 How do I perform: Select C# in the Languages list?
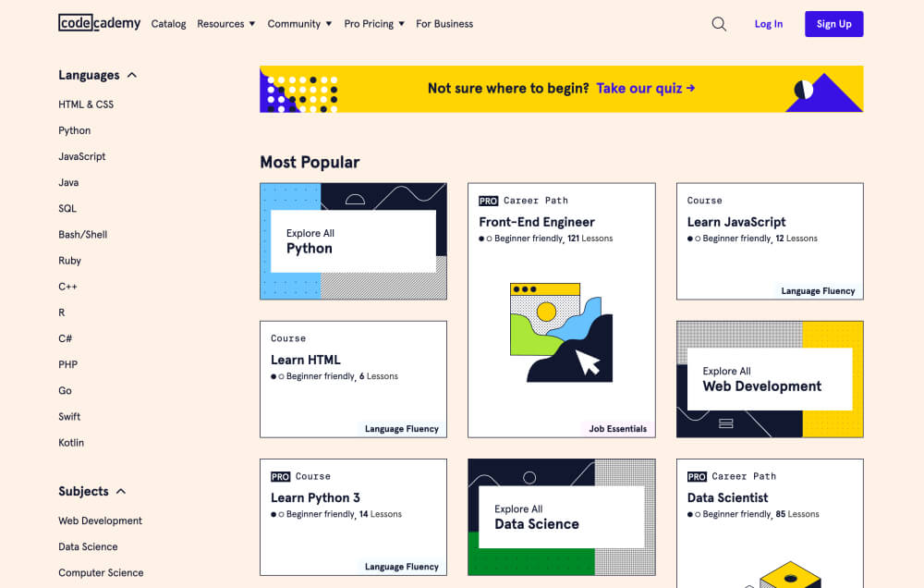pos(65,338)
